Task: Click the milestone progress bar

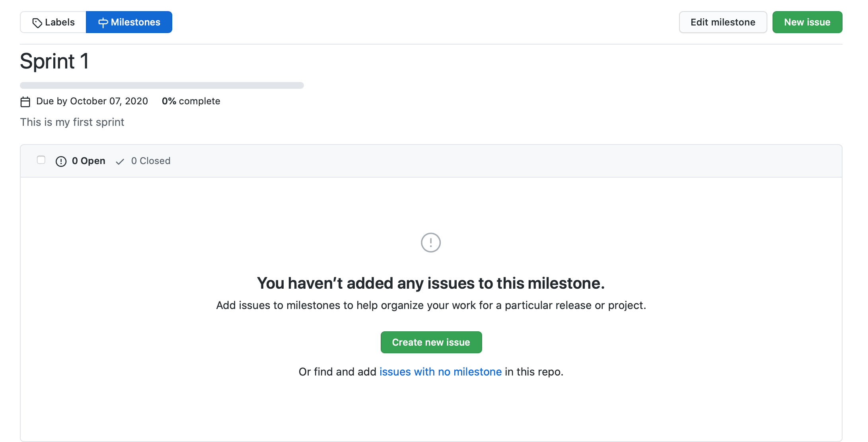Action: pyautogui.click(x=162, y=85)
